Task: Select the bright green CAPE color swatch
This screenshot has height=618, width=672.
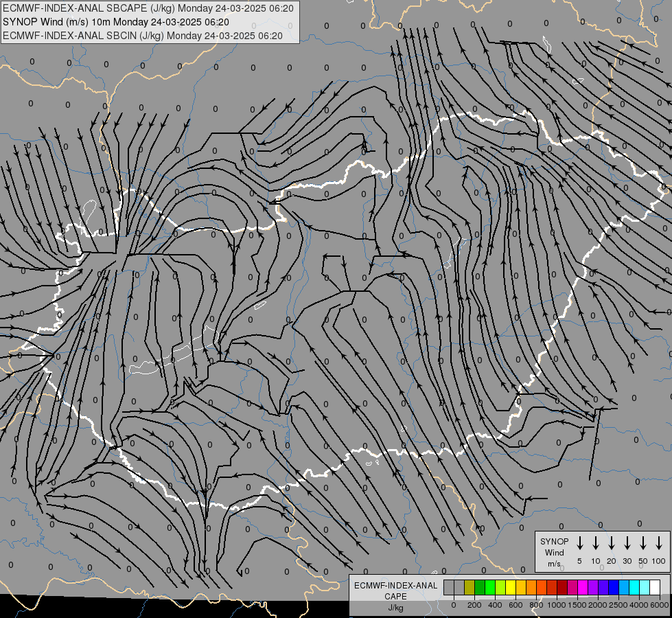Action: tap(490, 587)
